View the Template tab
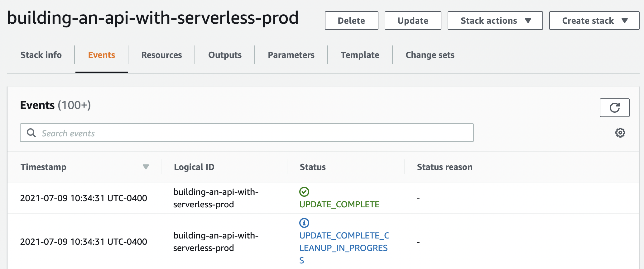 (360, 55)
